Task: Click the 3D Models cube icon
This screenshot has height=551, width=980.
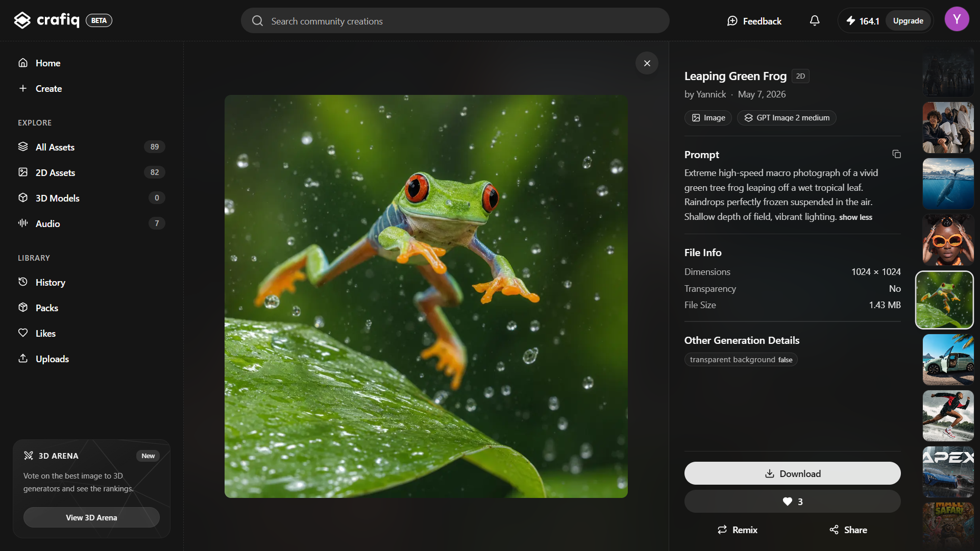Action: click(x=23, y=198)
